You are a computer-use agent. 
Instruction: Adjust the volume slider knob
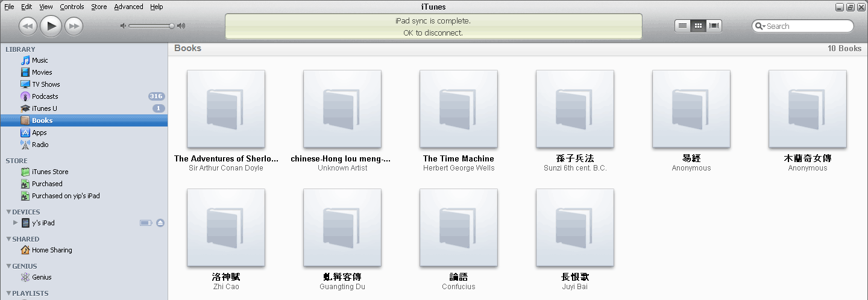[x=172, y=26]
